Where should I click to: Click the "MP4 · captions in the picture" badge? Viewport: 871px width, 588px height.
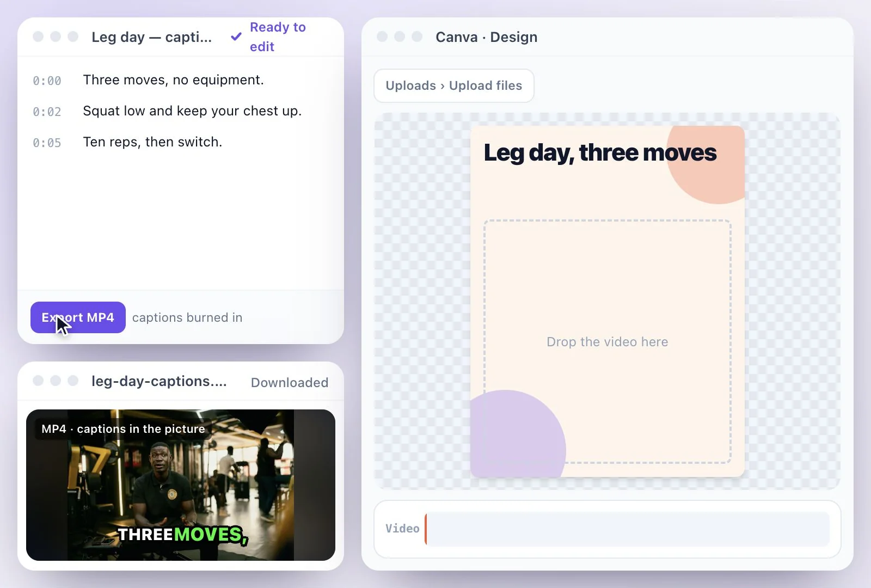[x=123, y=429]
